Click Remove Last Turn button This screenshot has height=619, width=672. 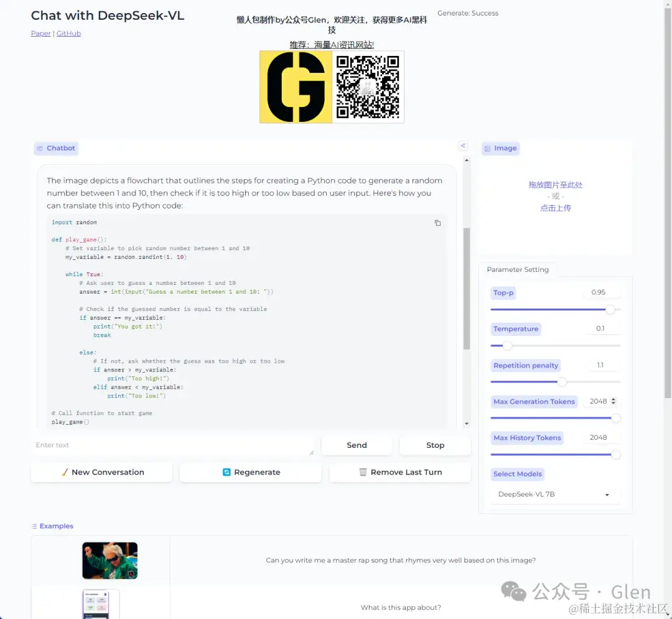point(400,472)
